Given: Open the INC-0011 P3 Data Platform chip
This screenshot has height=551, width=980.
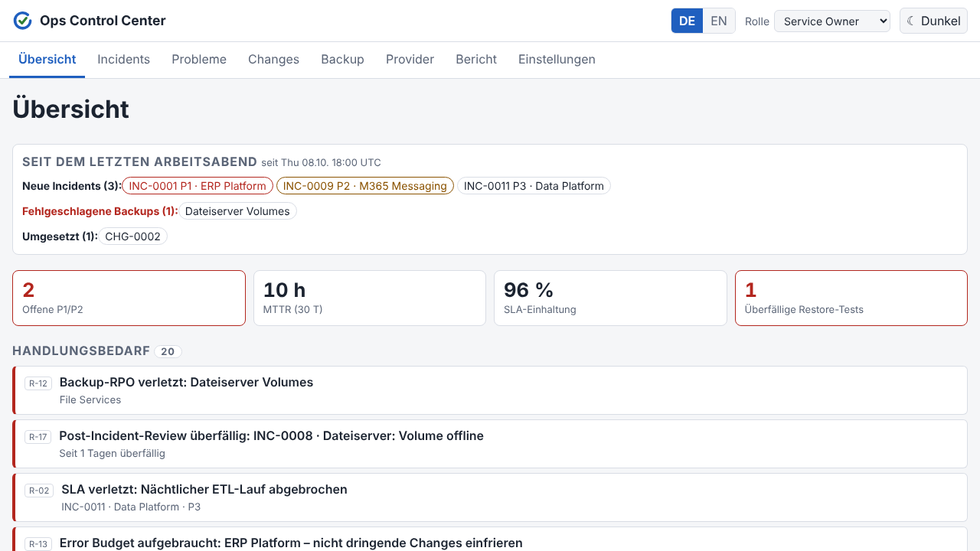Looking at the screenshot, I should tap(534, 186).
